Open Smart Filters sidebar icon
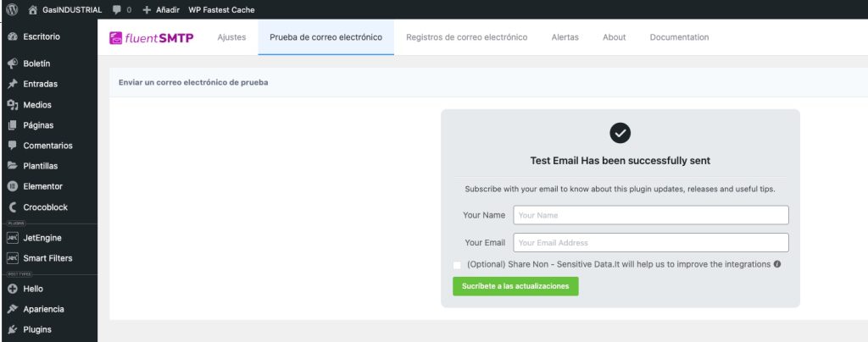Viewport: 868px width, 342px height. pos(13,258)
